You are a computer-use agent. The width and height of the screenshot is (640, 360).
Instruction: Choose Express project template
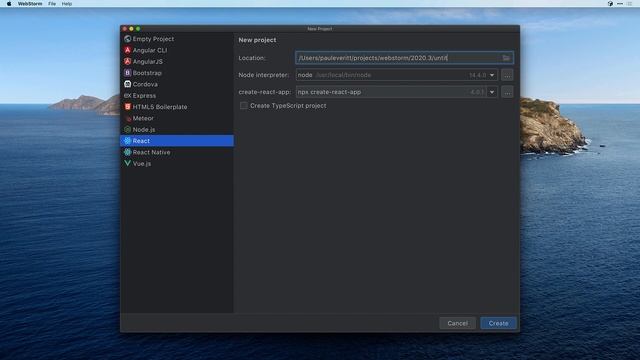pyautogui.click(x=177, y=96)
